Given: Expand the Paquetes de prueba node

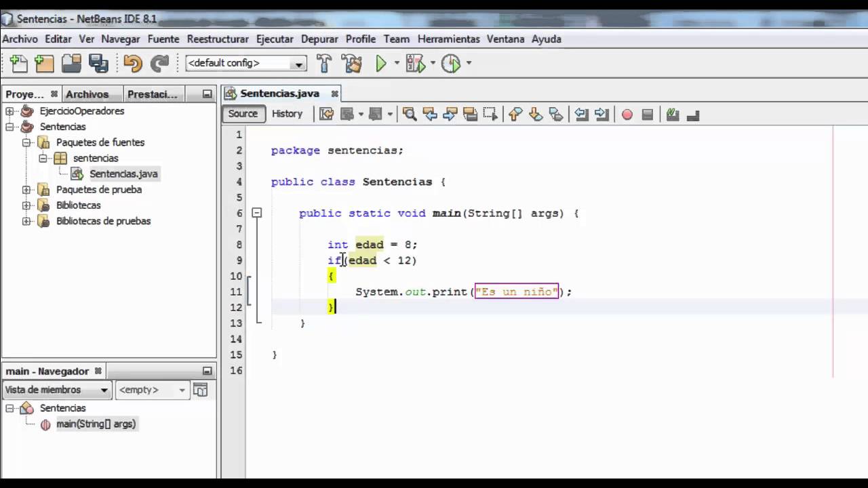Looking at the screenshot, I should [x=26, y=190].
